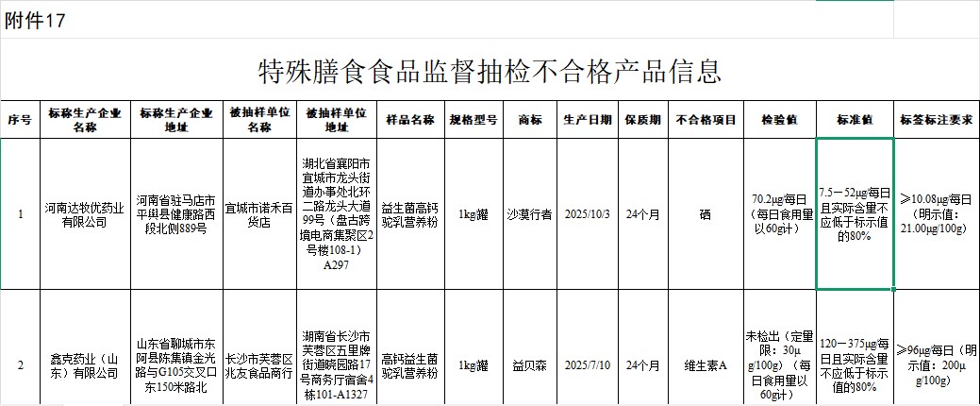Click the 宜城市诺禾百货店 cell
980x406 pixels.
point(258,213)
